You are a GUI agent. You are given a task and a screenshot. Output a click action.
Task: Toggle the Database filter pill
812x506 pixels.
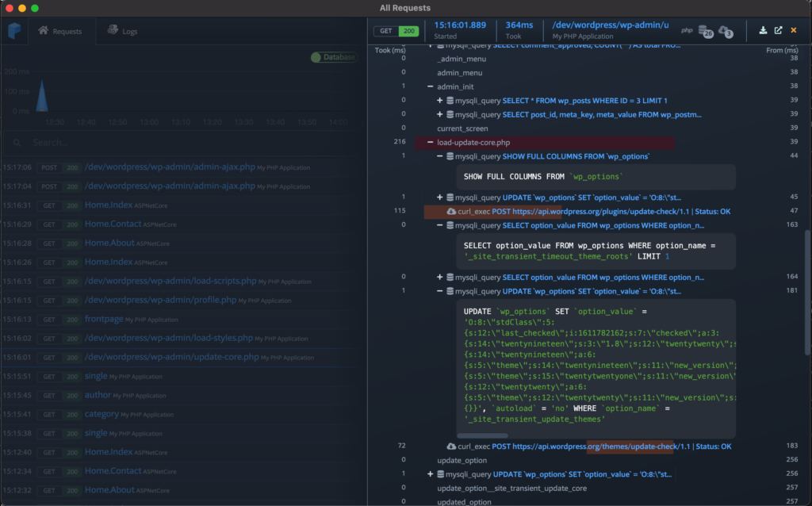point(333,57)
